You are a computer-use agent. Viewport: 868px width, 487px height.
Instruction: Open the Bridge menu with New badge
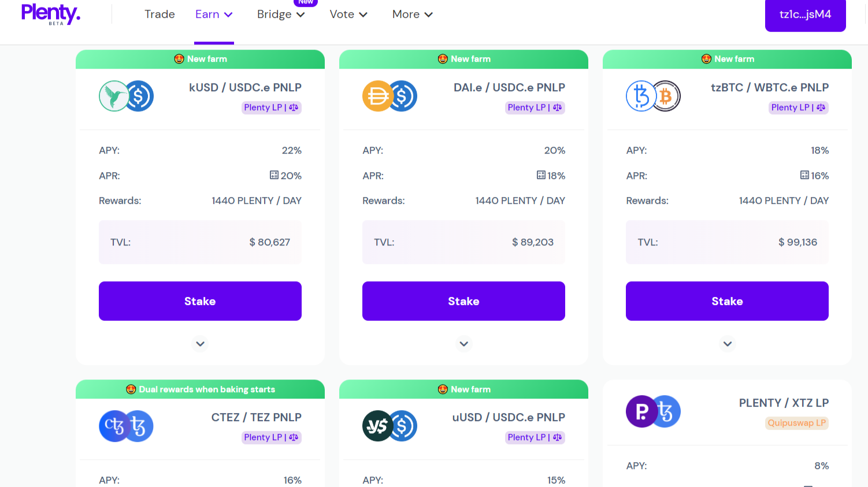(x=281, y=14)
